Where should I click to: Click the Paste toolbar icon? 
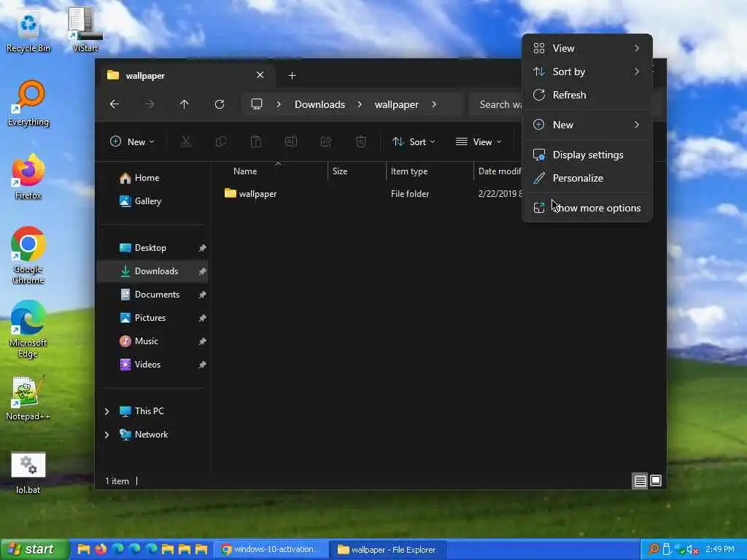256,141
